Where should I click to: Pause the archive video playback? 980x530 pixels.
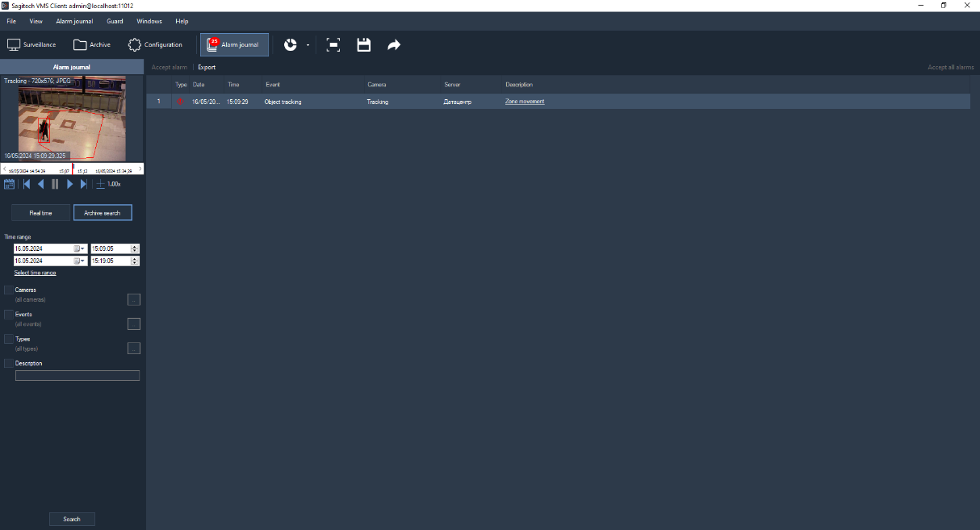click(x=55, y=184)
